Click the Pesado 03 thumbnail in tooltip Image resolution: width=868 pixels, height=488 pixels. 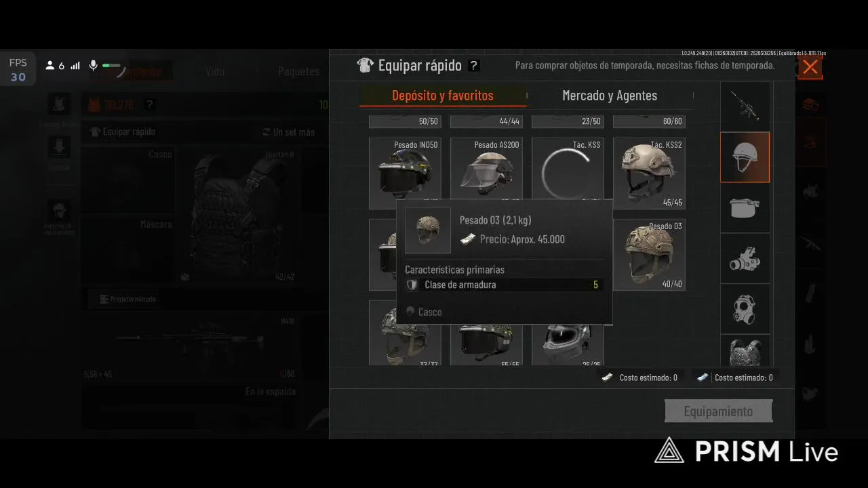428,230
